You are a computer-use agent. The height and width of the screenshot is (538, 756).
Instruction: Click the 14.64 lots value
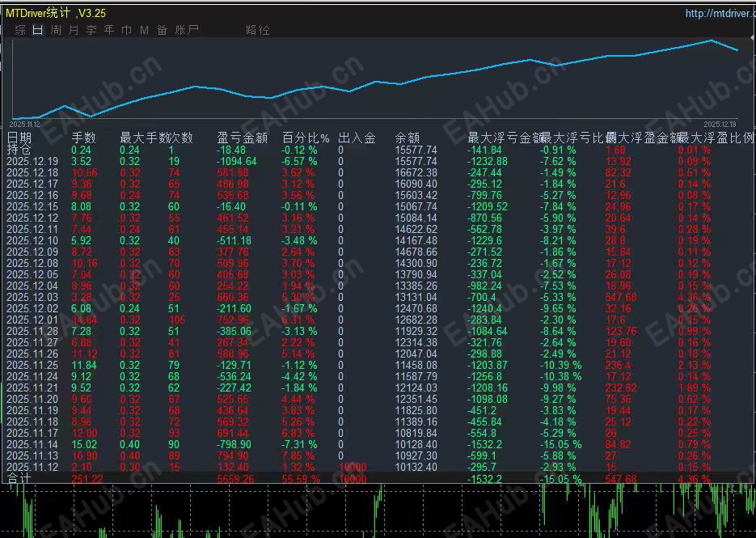click(x=84, y=320)
